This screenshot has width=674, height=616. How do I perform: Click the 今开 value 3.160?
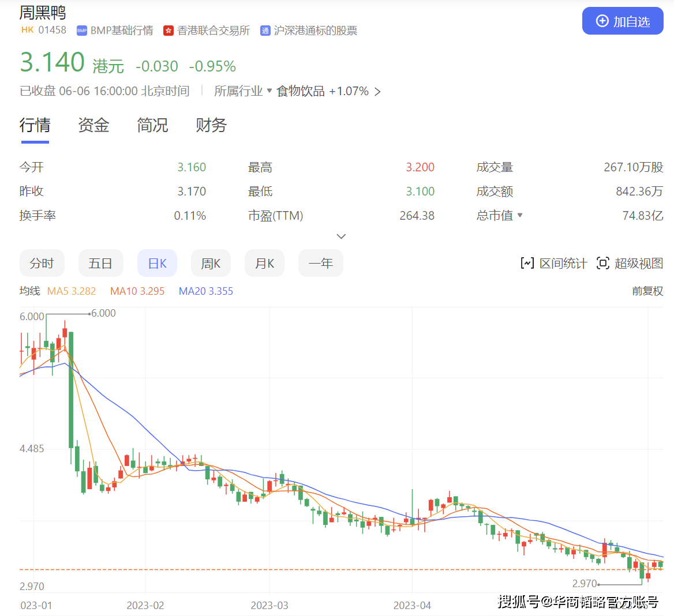tap(192, 167)
